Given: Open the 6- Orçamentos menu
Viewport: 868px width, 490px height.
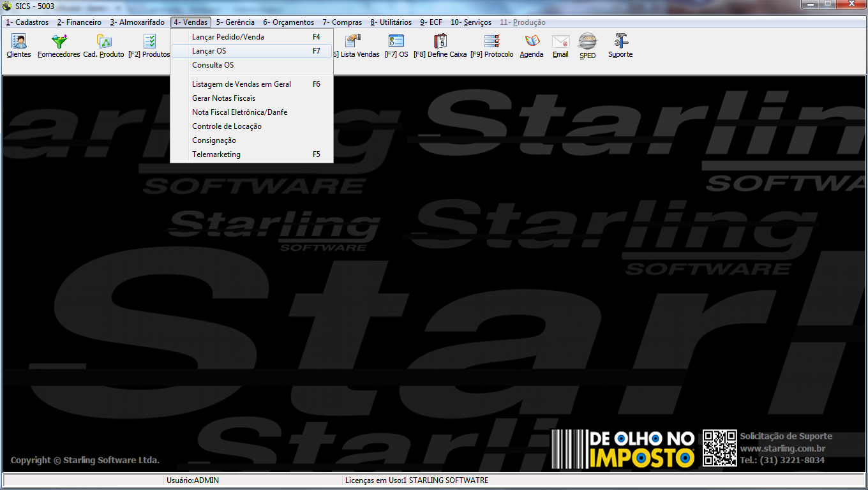Looking at the screenshot, I should 288,22.
